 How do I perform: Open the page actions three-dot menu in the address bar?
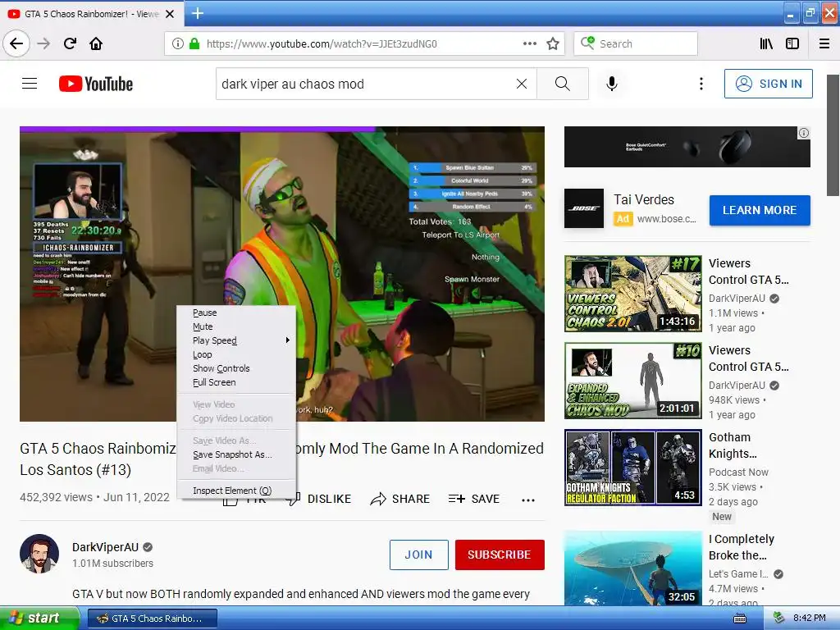529,43
